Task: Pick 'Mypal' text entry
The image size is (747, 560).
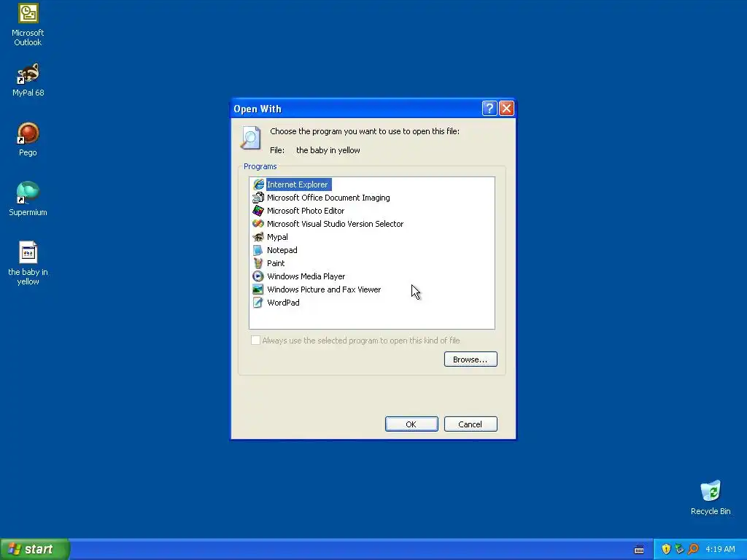Action: tap(277, 237)
